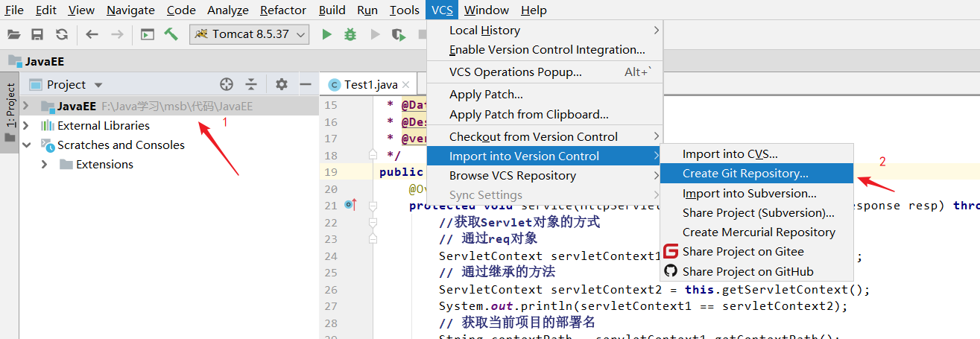Start debugging with the green bug icon
Image resolution: width=980 pixels, height=339 pixels.
pyautogui.click(x=350, y=34)
